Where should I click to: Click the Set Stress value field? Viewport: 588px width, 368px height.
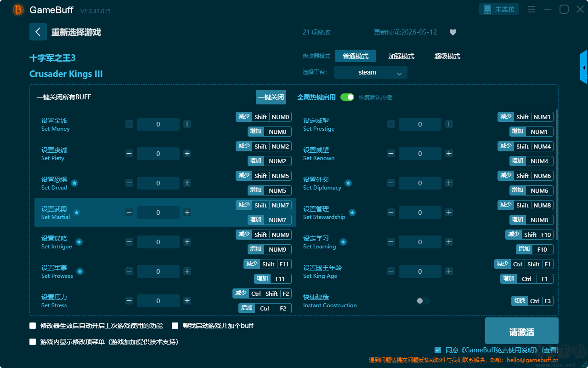pos(158,301)
